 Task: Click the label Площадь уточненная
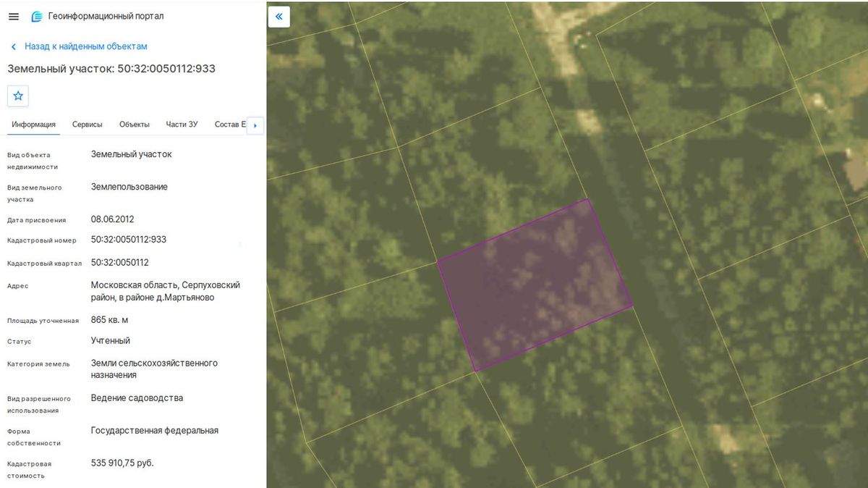pos(43,321)
